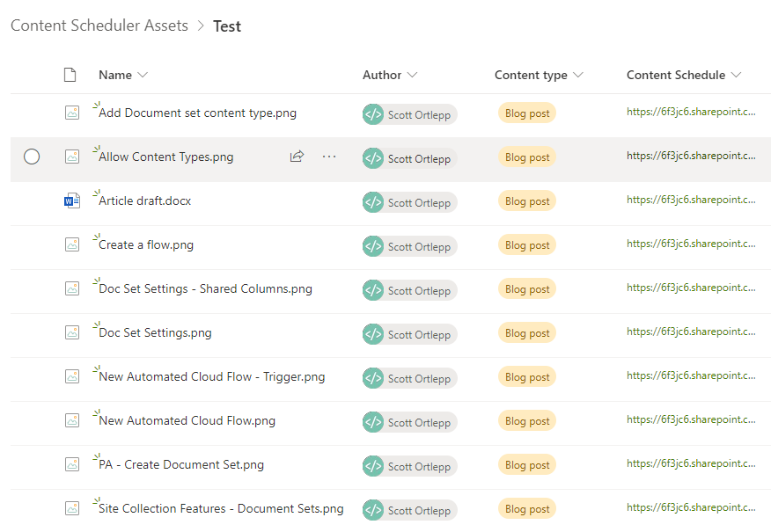Viewport: 771px width, 532px height.
Task: Click Scott Ortlepp name in Create a flow.png row
Action: (x=419, y=247)
